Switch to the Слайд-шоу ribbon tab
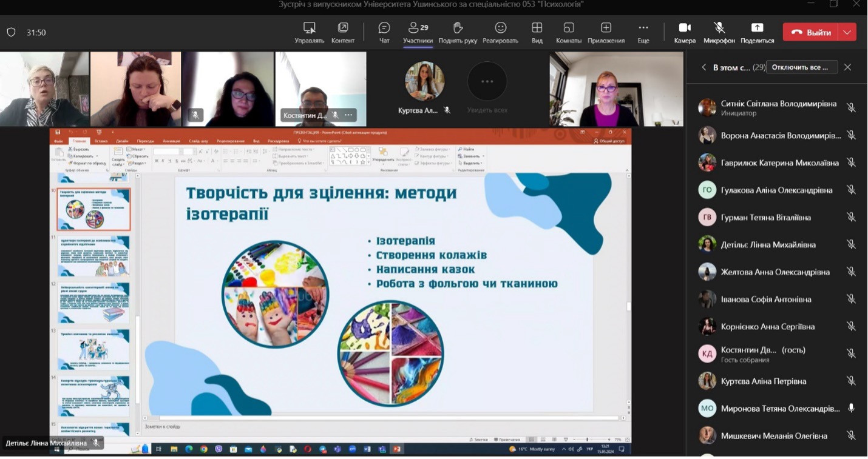 coord(198,141)
